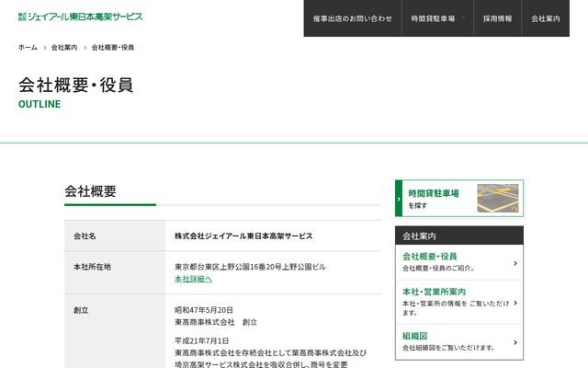Click green arrow on parking banner
The height and width of the screenshot is (368, 588).
[399, 199]
